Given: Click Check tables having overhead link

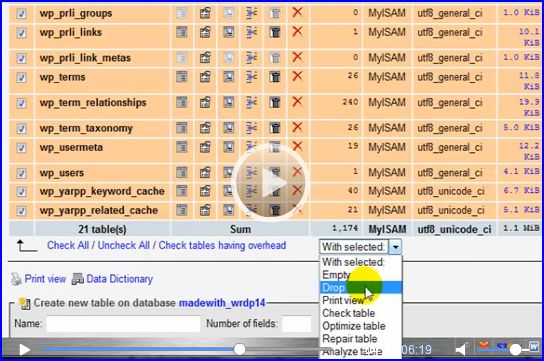Looking at the screenshot, I should [222, 245].
